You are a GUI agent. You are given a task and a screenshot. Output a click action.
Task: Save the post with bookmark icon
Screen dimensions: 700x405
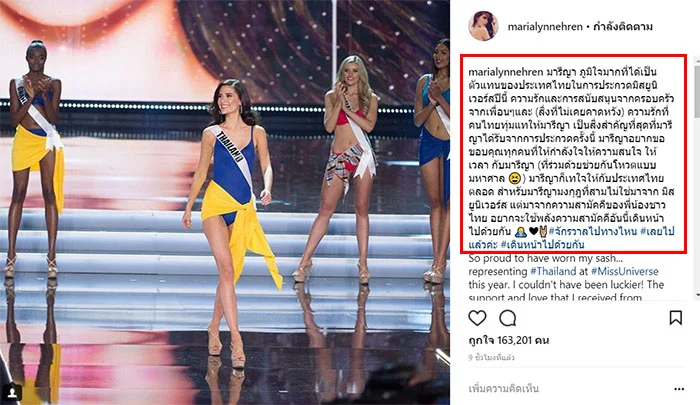click(675, 317)
